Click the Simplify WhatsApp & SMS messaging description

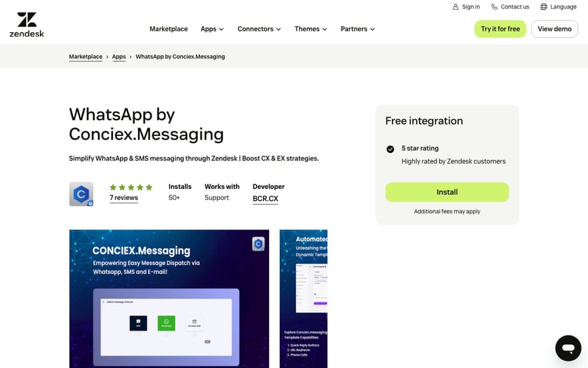coord(194,158)
